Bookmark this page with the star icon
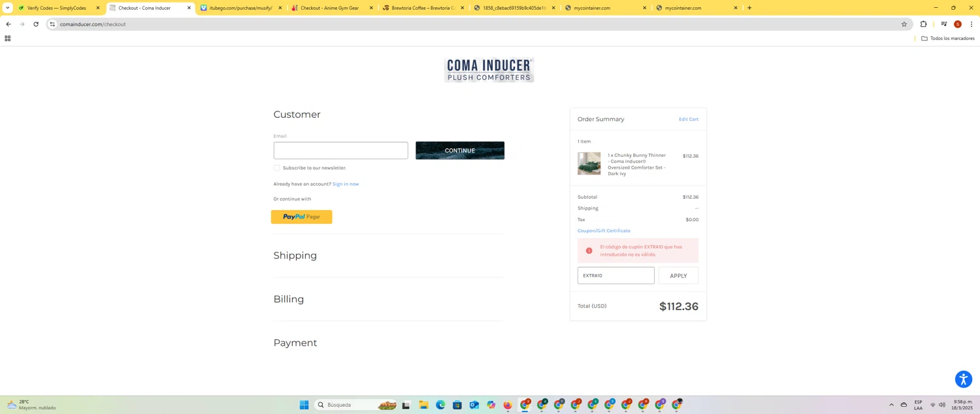Image resolution: width=980 pixels, height=414 pixels. [904, 24]
